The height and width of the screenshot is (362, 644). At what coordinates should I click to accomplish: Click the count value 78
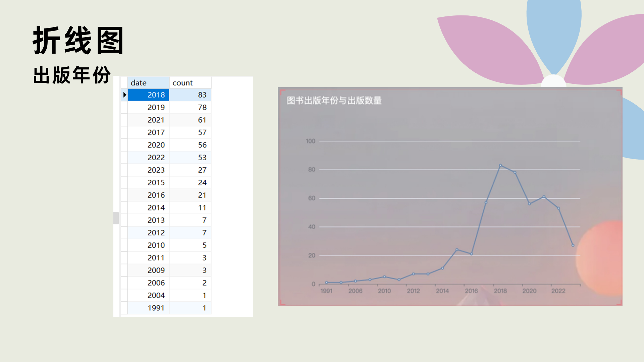(190, 107)
